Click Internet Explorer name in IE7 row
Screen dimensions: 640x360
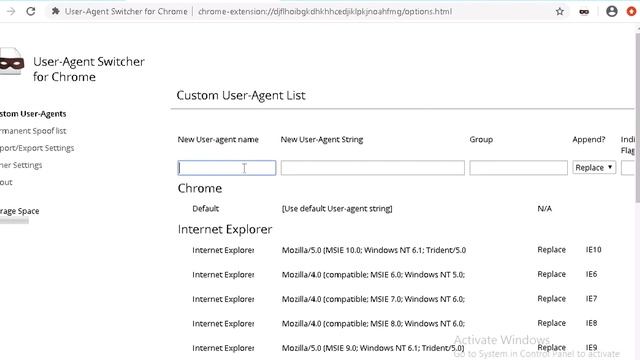[x=223, y=299]
